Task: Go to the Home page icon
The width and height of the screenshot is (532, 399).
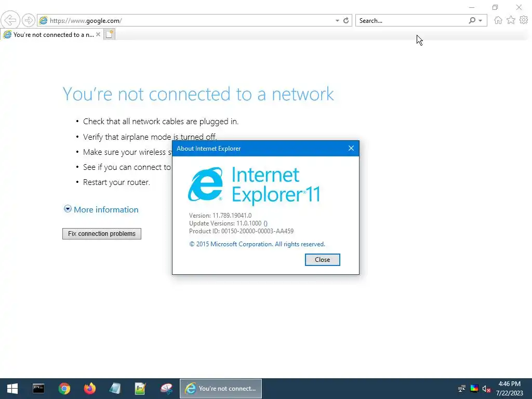Action: pyautogui.click(x=498, y=20)
